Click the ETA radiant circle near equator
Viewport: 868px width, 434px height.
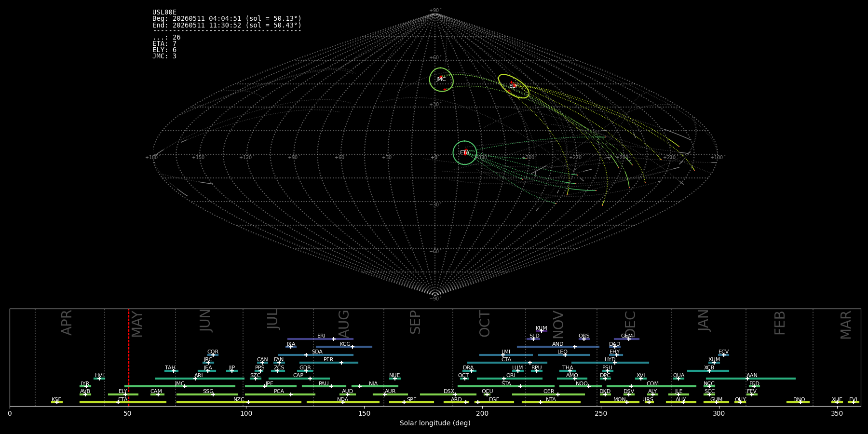[465, 153]
